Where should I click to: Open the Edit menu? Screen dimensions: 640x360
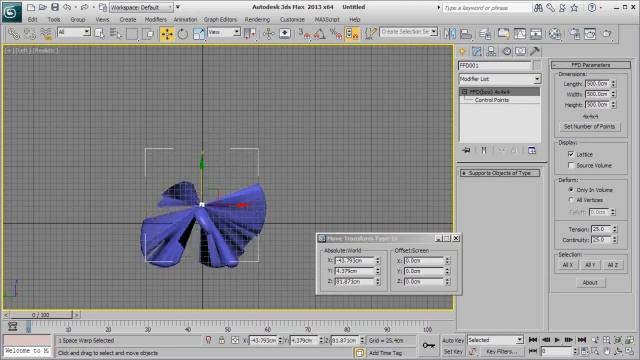(x=33, y=19)
